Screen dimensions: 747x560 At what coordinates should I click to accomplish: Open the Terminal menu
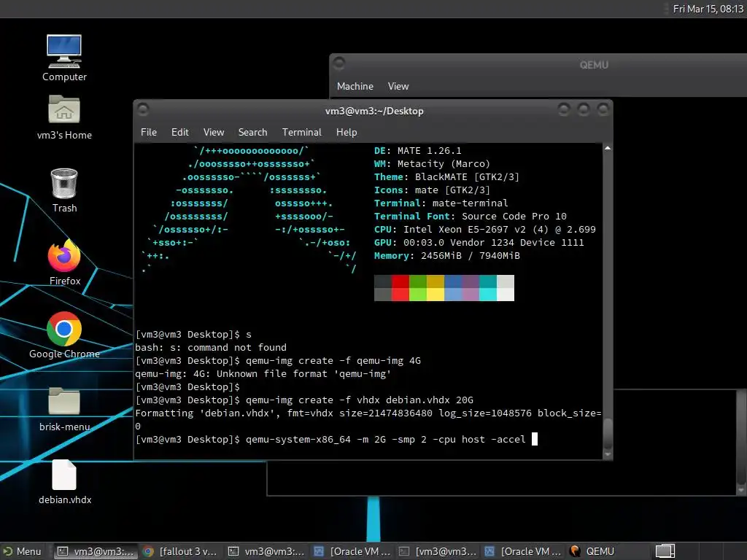pos(301,133)
